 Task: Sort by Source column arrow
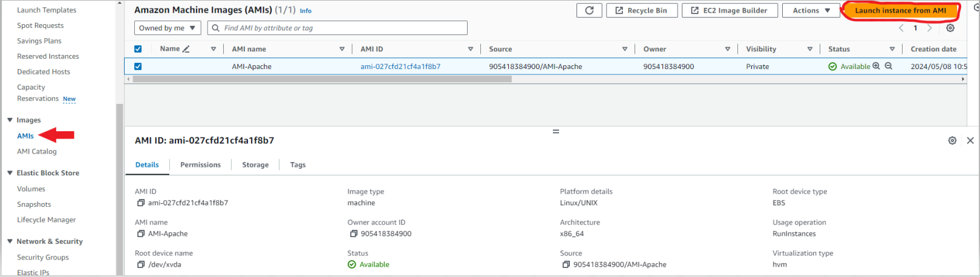coord(625,49)
